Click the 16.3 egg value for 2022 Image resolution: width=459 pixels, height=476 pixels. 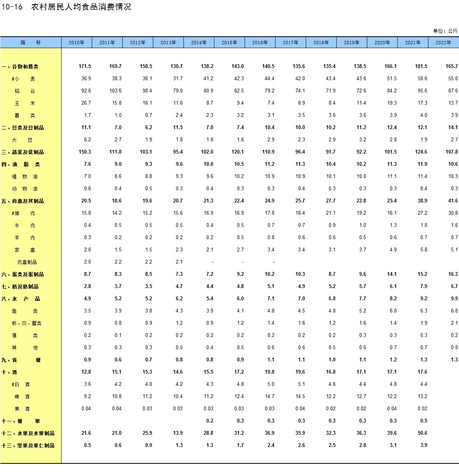(453, 274)
